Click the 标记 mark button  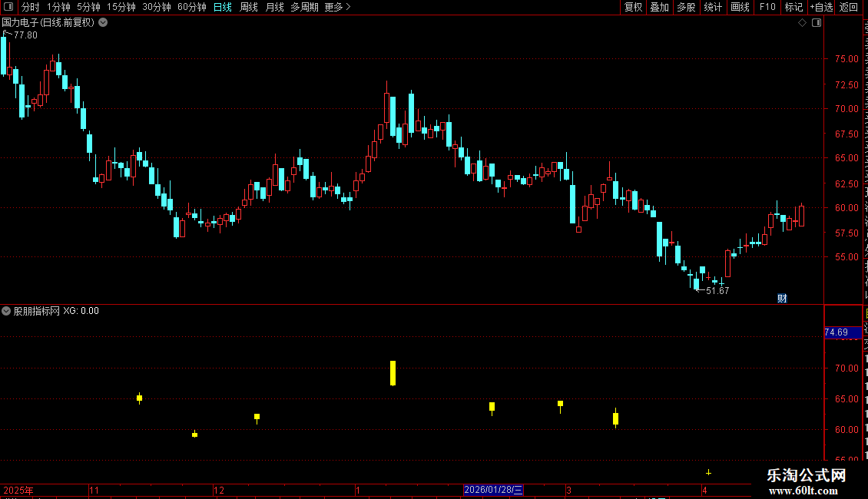[x=793, y=7]
